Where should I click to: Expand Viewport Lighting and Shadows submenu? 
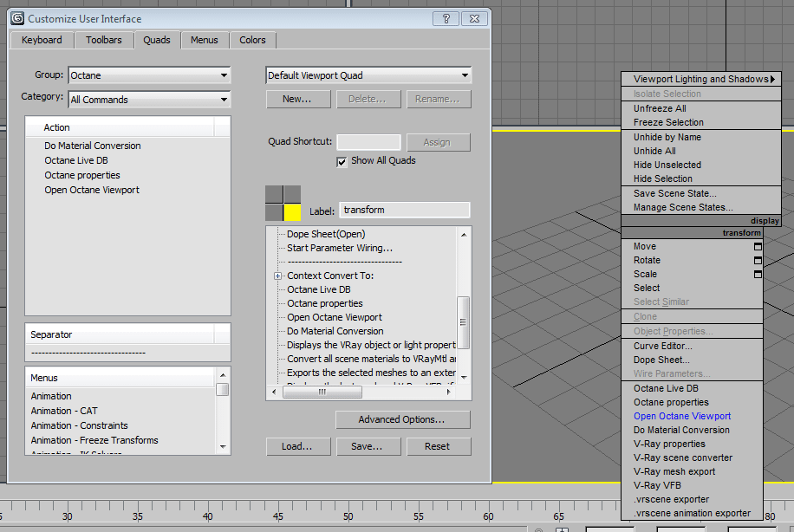pyautogui.click(x=701, y=79)
